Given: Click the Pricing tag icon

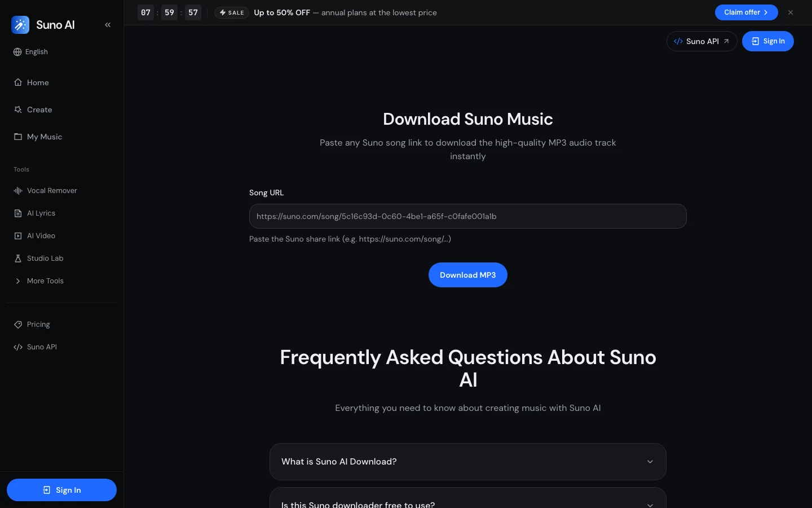Looking at the screenshot, I should pos(18,325).
